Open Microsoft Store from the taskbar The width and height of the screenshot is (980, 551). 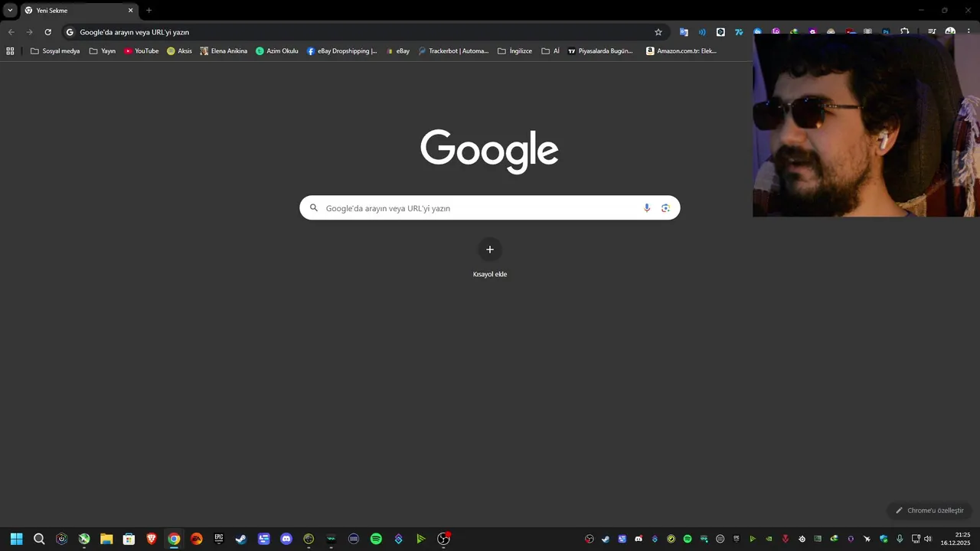[129, 539]
